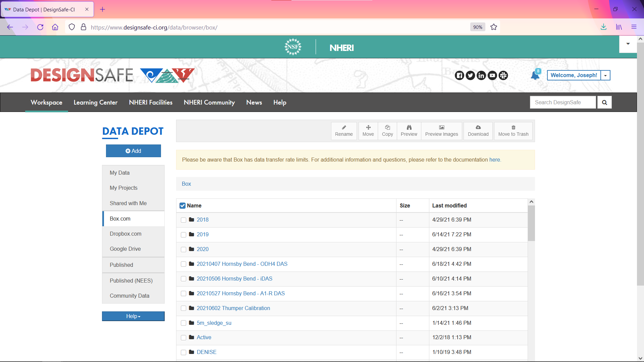Image resolution: width=644 pixels, height=362 pixels.
Task: Click the blue Add button
Action: click(133, 151)
